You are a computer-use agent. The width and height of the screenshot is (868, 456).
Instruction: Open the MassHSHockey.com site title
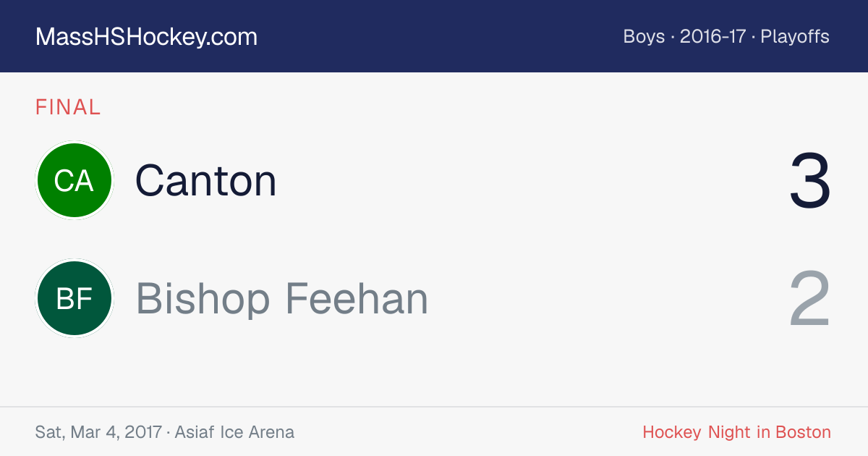coord(146,37)
